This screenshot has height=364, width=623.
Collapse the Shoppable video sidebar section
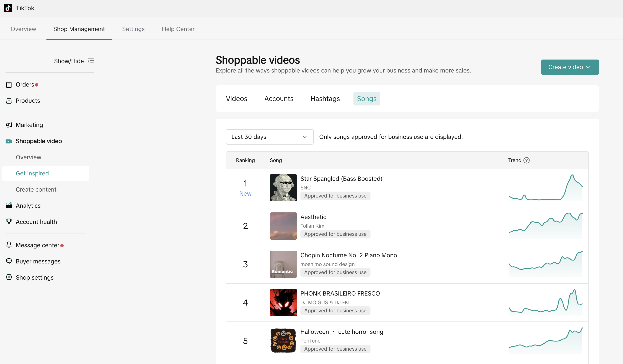point(39,141)
